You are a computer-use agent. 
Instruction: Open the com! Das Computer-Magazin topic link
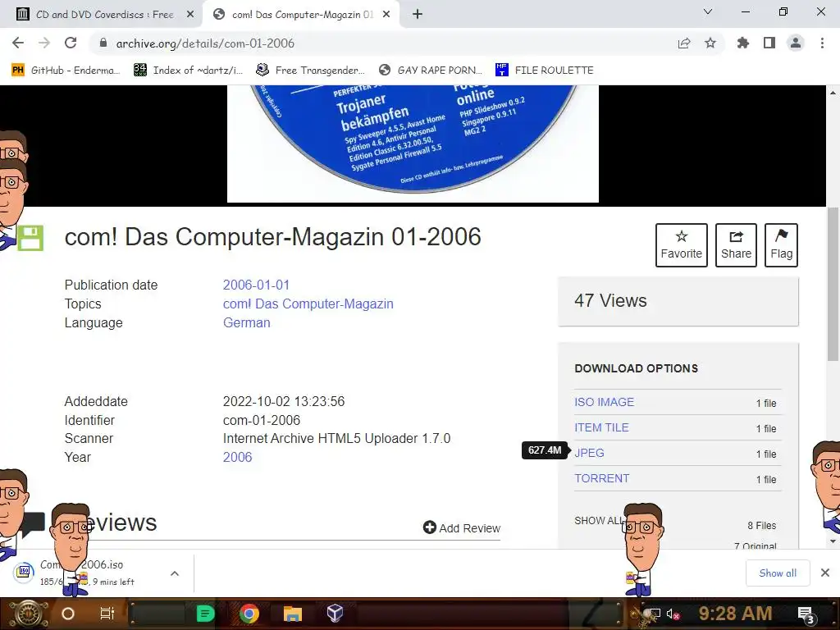(x=308, y=304)
